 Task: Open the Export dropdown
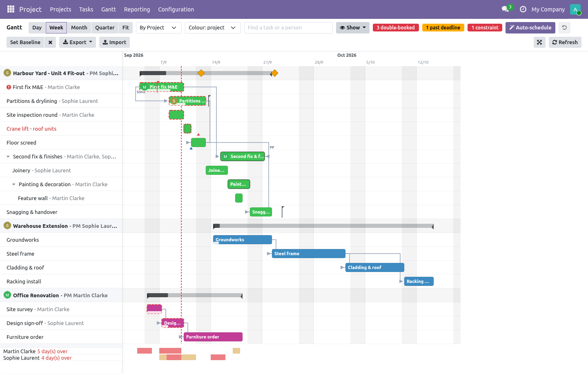tap(78, 42)
